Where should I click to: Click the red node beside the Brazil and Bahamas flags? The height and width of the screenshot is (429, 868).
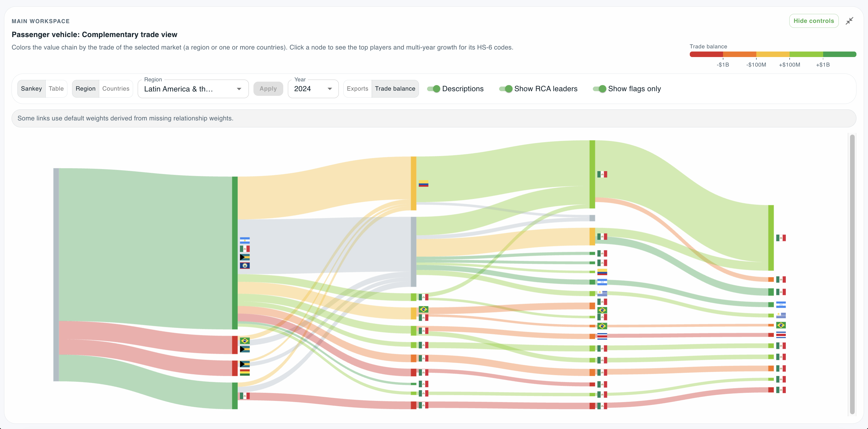(x=235, y=345)
